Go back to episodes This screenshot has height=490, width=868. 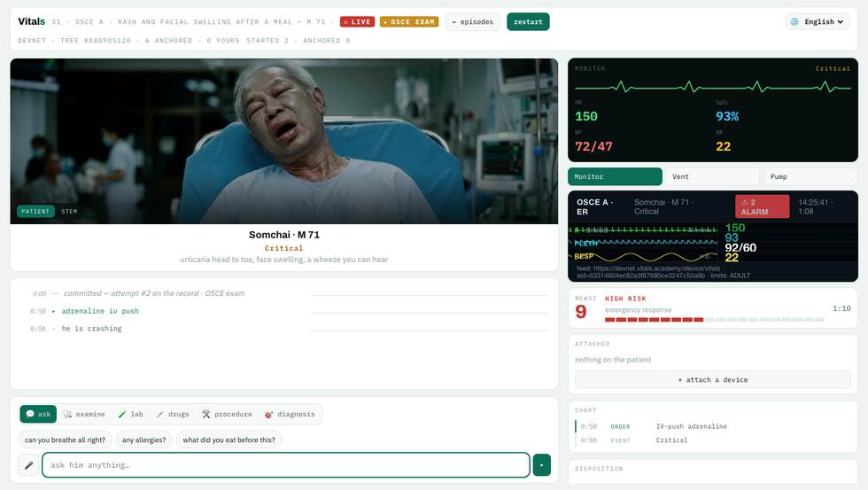point(473,21)
